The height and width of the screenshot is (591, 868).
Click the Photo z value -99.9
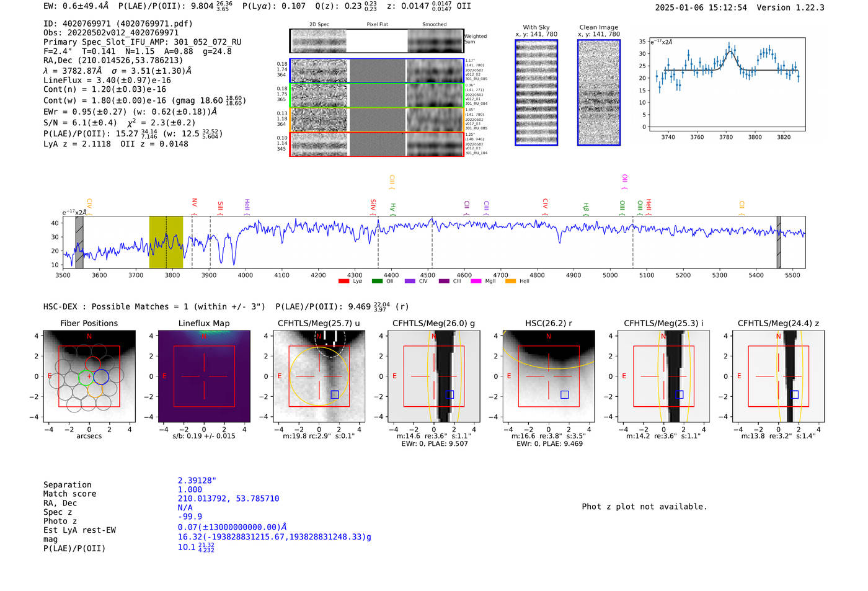(190, 517)
